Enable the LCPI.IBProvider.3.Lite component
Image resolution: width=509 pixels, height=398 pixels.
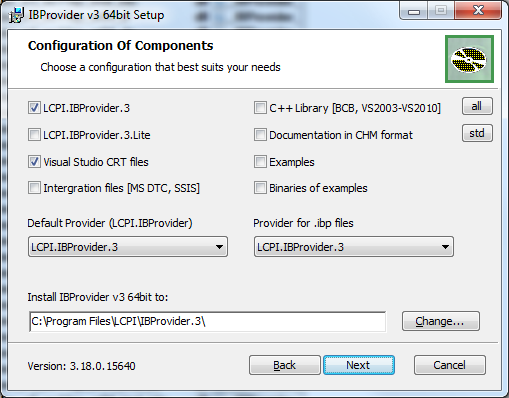coord(34,135)
